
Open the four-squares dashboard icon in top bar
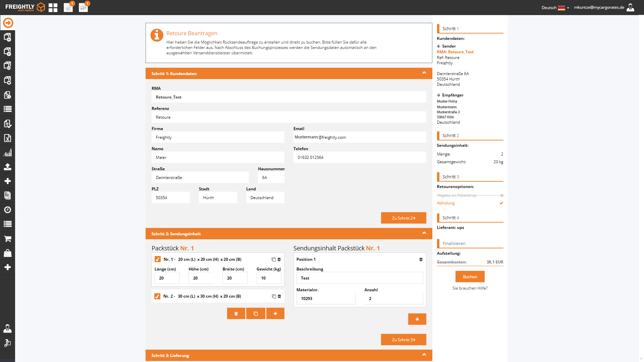click(53, 7)
